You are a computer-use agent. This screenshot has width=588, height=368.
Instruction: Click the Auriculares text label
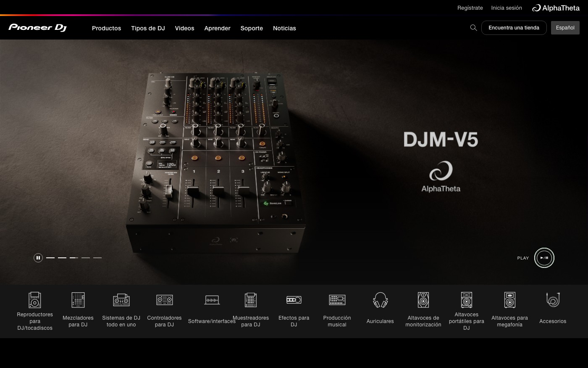[x=380, y=321]
